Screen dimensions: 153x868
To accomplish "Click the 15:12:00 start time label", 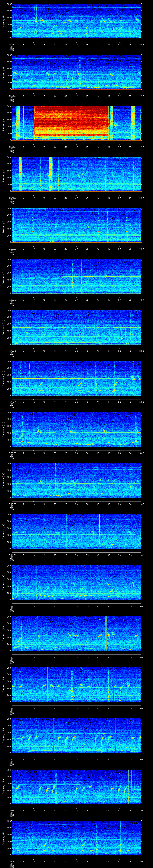I will [x=12, y=606].
